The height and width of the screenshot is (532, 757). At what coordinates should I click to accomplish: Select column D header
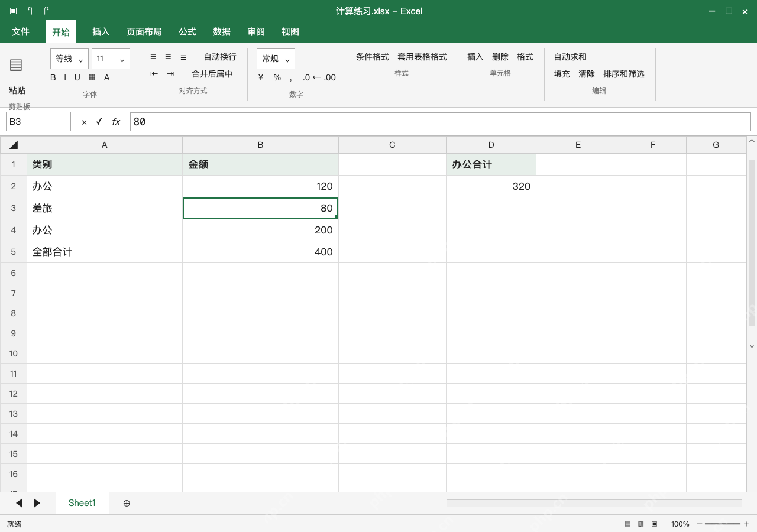(x=491, y=145)
